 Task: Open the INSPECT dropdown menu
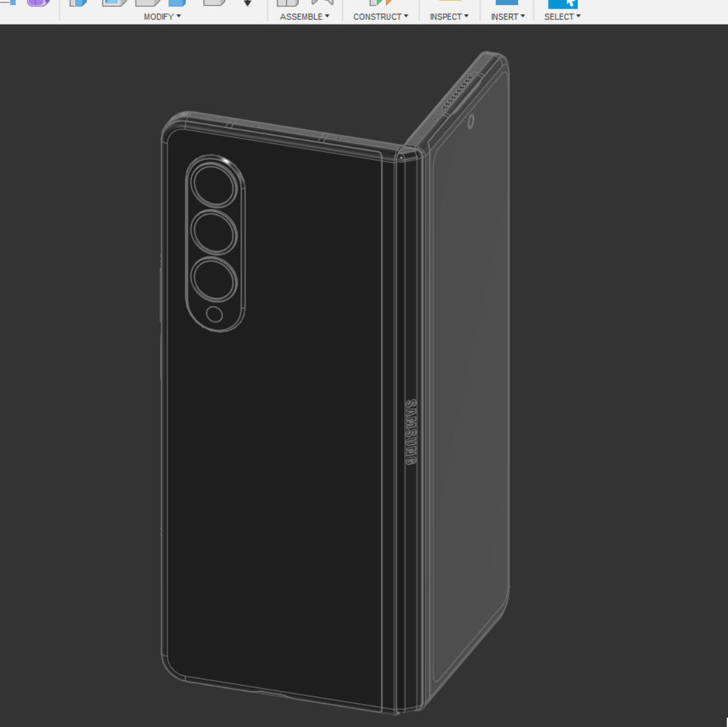[449, 17]
